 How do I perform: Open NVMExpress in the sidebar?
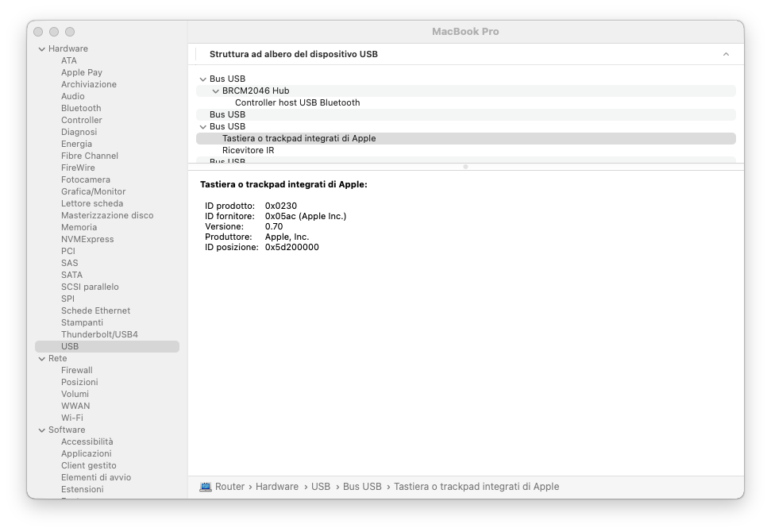pos(87,239)
